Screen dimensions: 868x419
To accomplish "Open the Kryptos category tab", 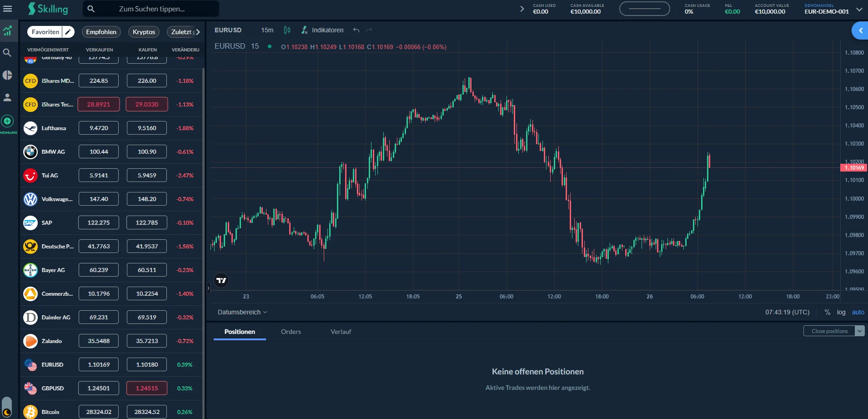I will tap(143, 32).
